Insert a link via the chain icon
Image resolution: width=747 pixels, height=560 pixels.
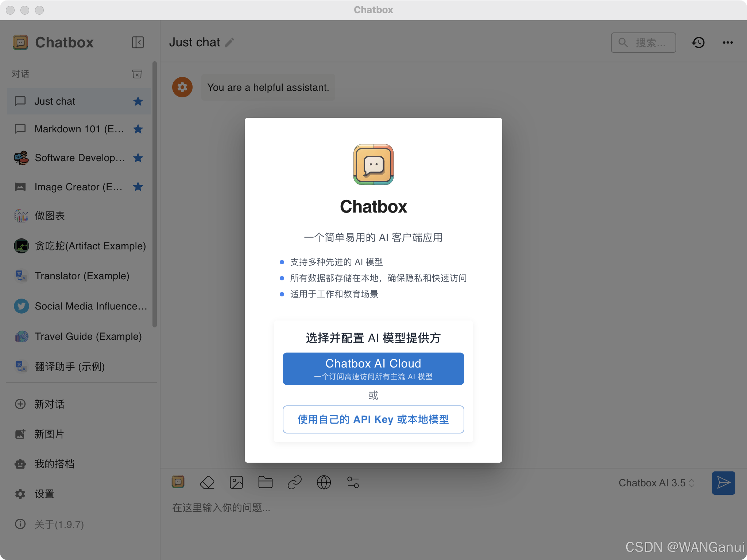295,483
